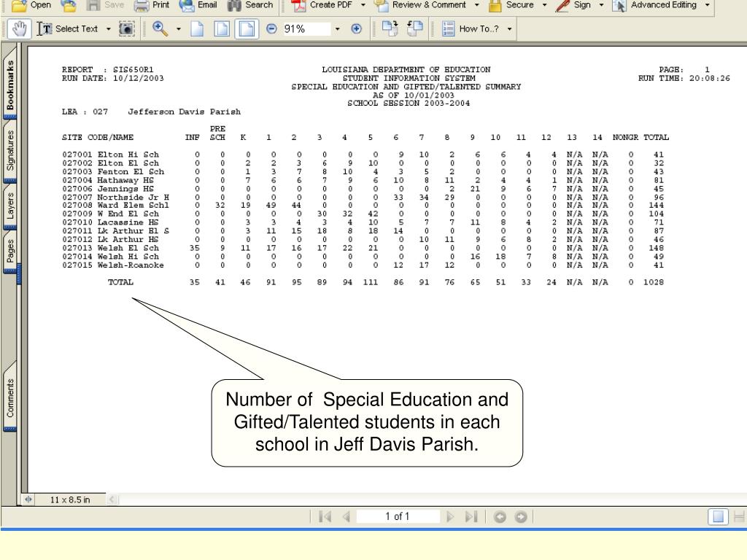Image resolution: width=747 pixels, height=560 pixels.
Task: Go to previous view
Action: [500, 517]
